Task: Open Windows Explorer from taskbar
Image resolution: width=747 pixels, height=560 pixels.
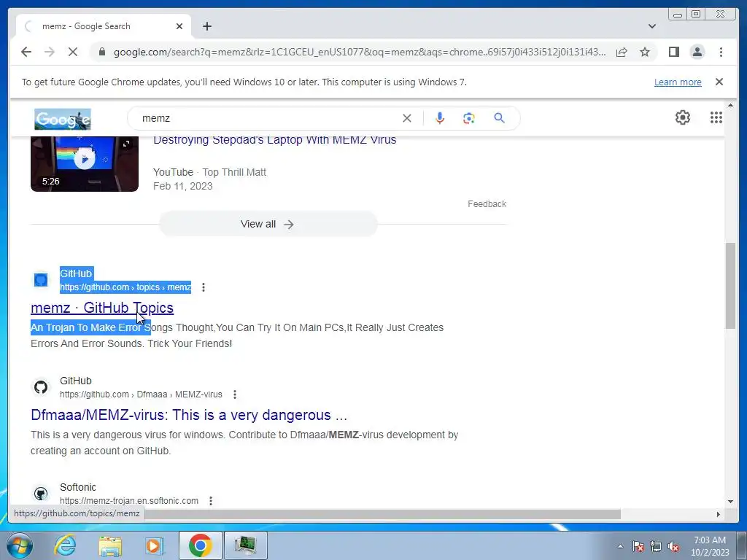Action: (x=110, y=545)
